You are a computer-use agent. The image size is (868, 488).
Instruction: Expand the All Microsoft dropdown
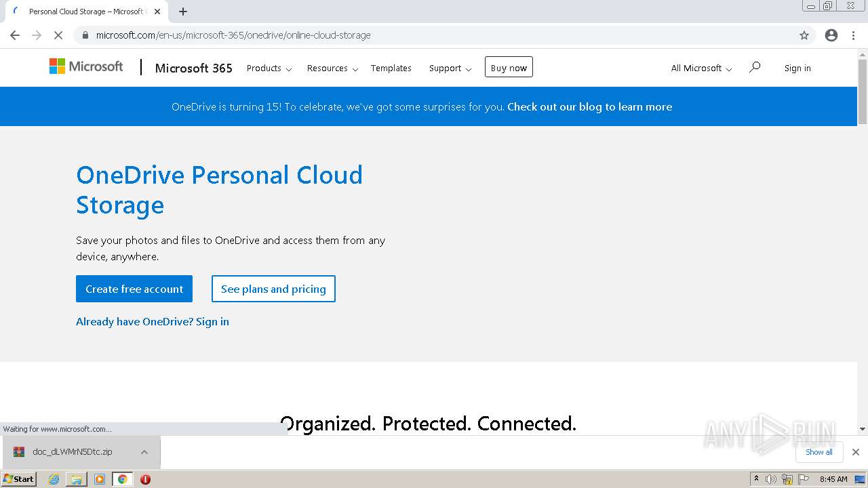pyautogui.click(x=702, y=68)
